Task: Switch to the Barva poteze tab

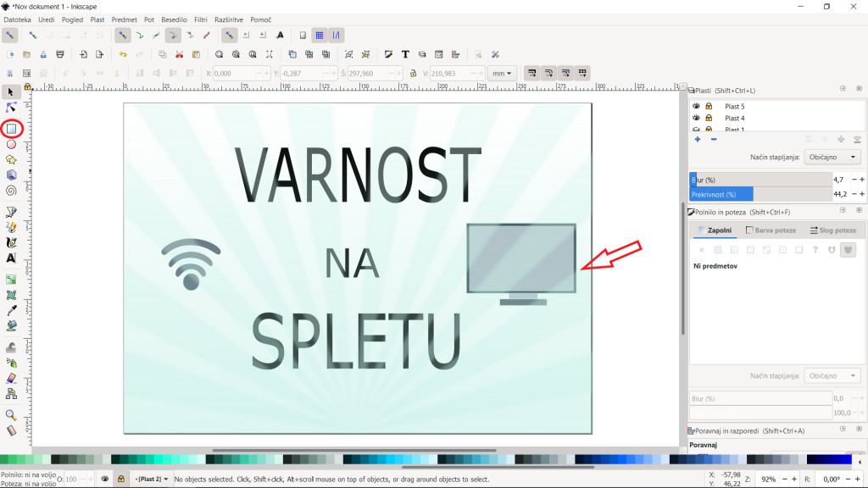Action: click(x=771, y=230)
